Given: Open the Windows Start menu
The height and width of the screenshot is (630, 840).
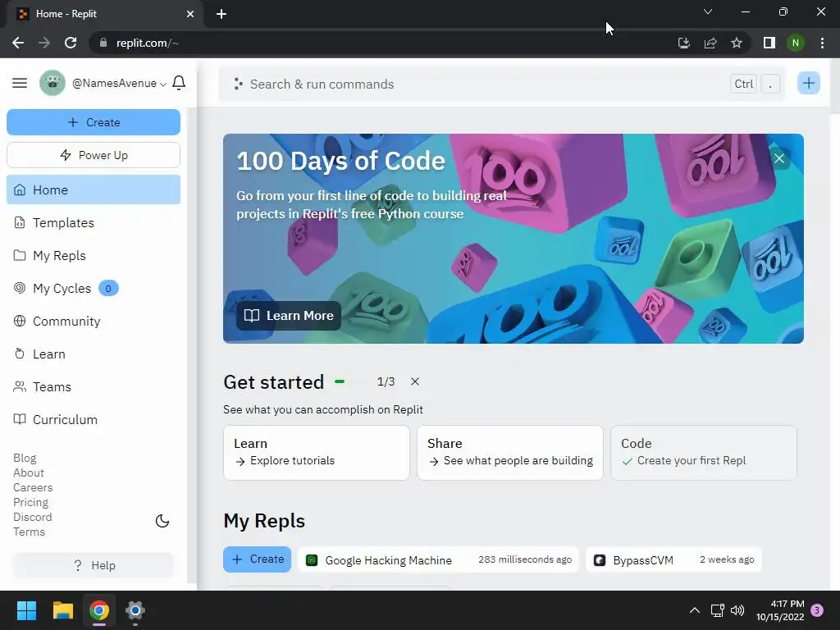Looking at the screenshot, I should (26, 610).
